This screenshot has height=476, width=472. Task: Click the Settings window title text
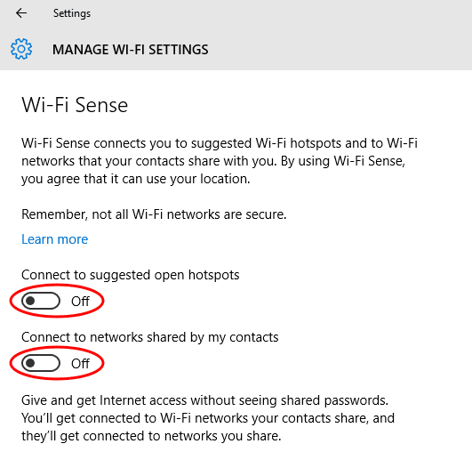pos(72,13)
